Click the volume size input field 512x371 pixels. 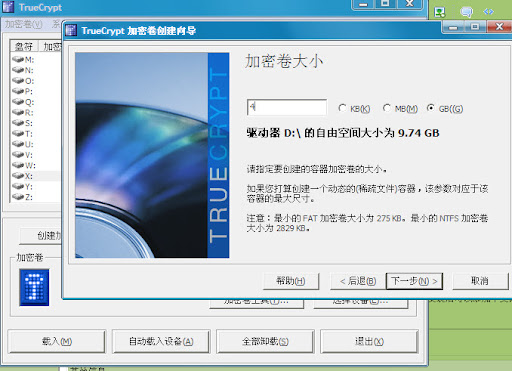point(287,107)
